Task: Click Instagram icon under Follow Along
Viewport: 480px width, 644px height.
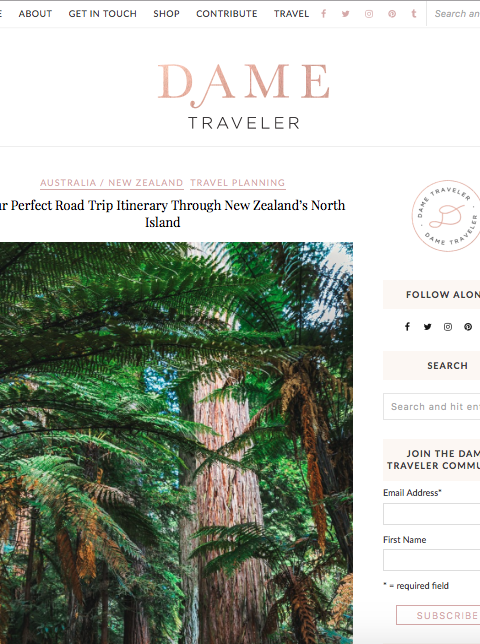Action: pos(448,327)
